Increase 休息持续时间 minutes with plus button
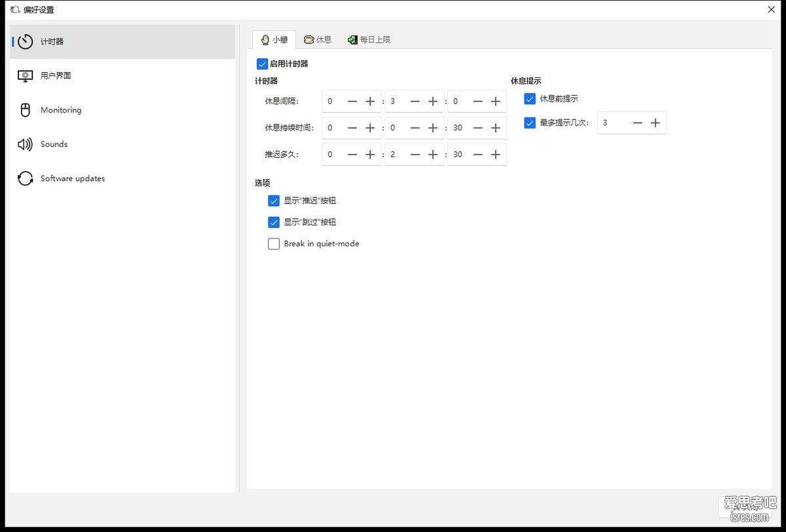Image resolution: width=786 pixels, height=532 pixels. (433, 128)
